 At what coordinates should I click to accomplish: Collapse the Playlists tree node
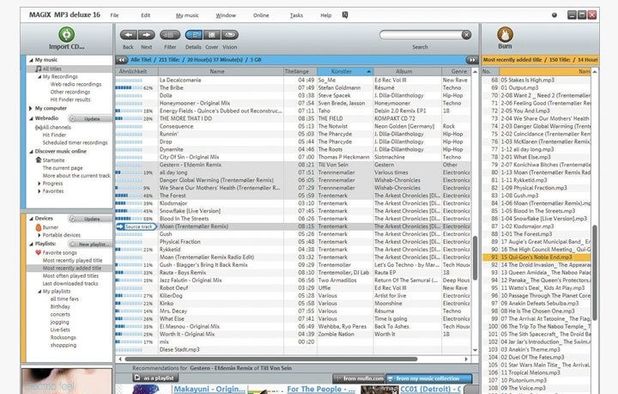coord(31,244)
